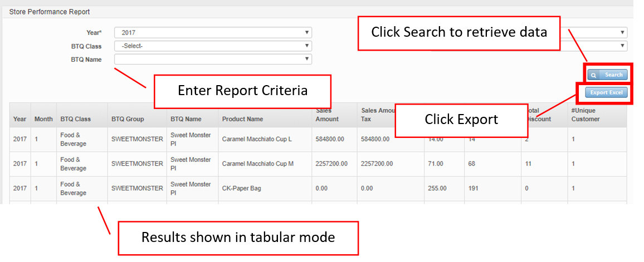Select the BTQ Group column header

coord(128,119)
